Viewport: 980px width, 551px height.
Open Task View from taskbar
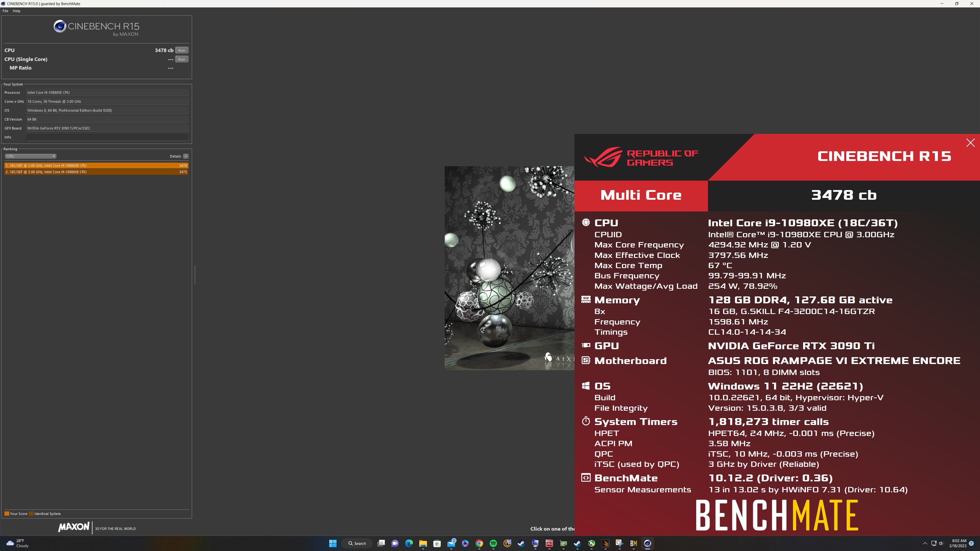(x=381, y=543)
